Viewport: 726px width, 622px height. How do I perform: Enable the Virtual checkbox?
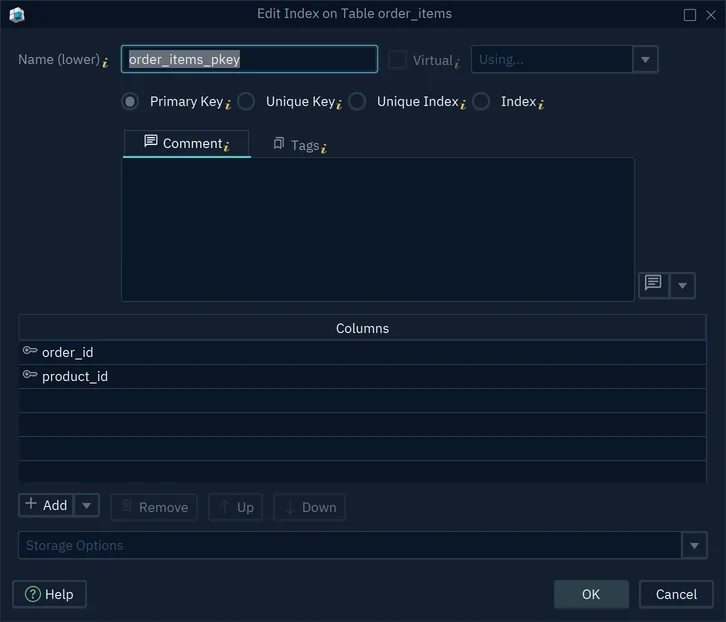point(397,60)
